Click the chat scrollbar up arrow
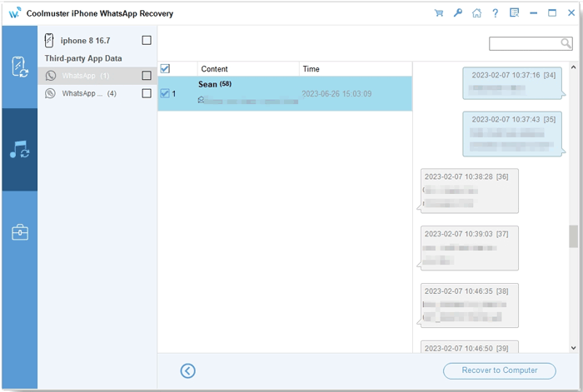This screenshot has height=392, width=583. tap(573, 67)
